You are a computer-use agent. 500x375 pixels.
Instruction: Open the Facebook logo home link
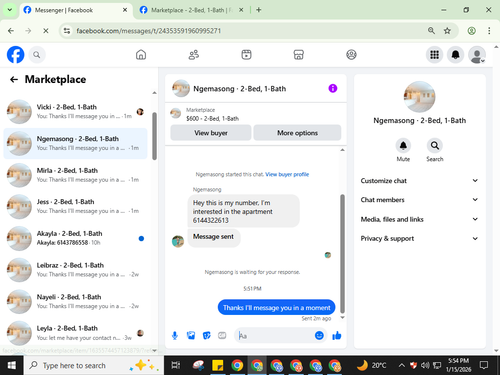coord(15,55)
